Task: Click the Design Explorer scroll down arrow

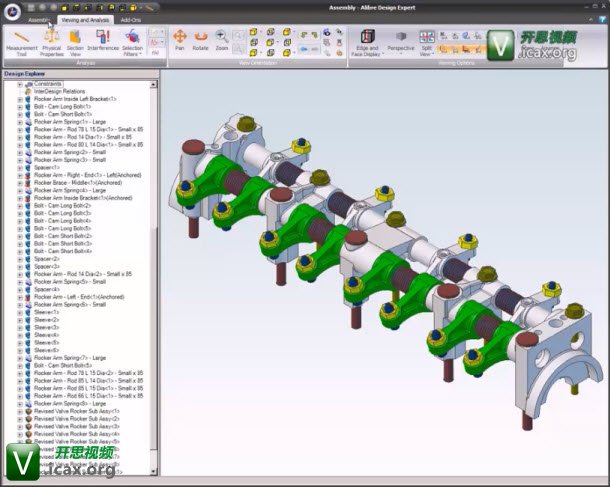Action: (x=153, y=471)
